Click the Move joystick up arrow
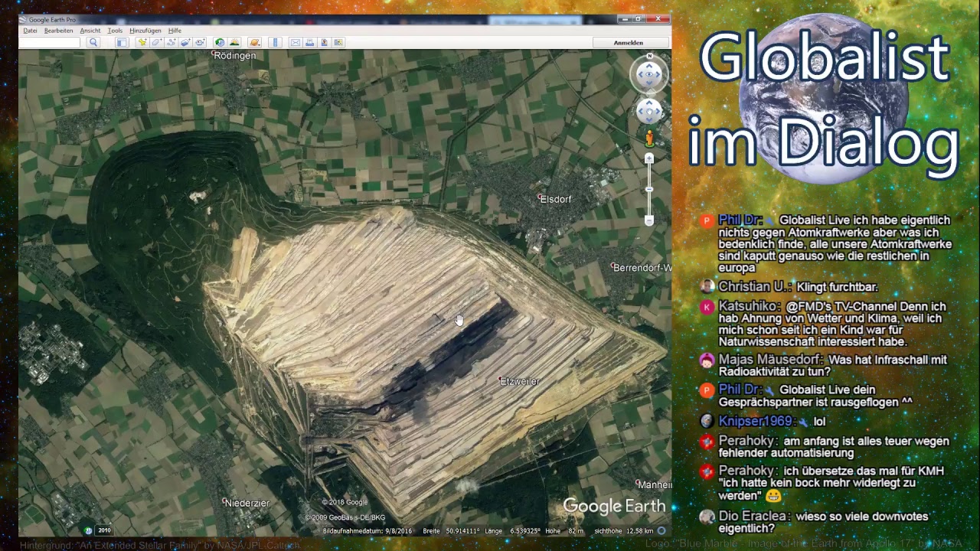 [x=649, y=103]
